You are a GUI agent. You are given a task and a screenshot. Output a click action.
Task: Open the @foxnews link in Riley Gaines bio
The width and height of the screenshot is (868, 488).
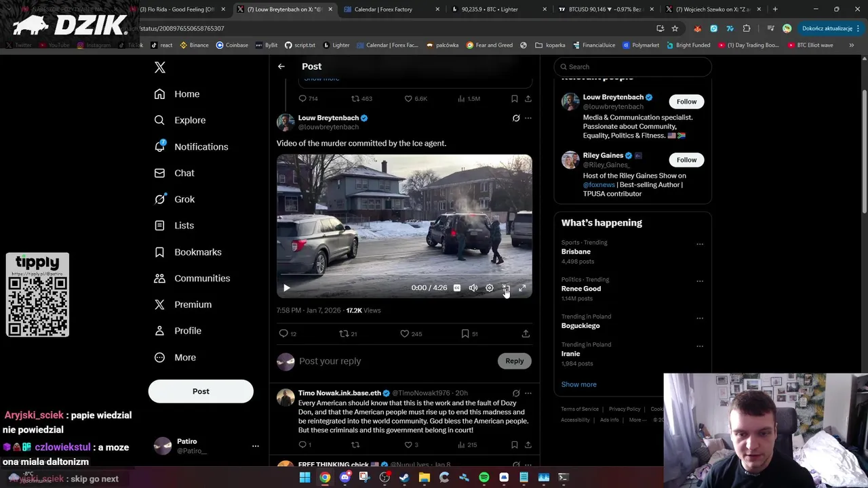(599, 184)
